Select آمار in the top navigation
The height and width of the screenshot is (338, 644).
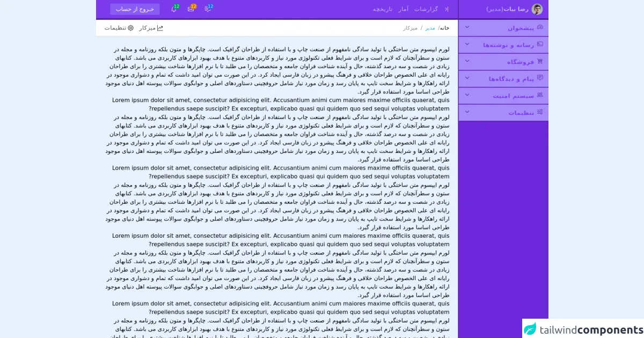pos(404,9)
